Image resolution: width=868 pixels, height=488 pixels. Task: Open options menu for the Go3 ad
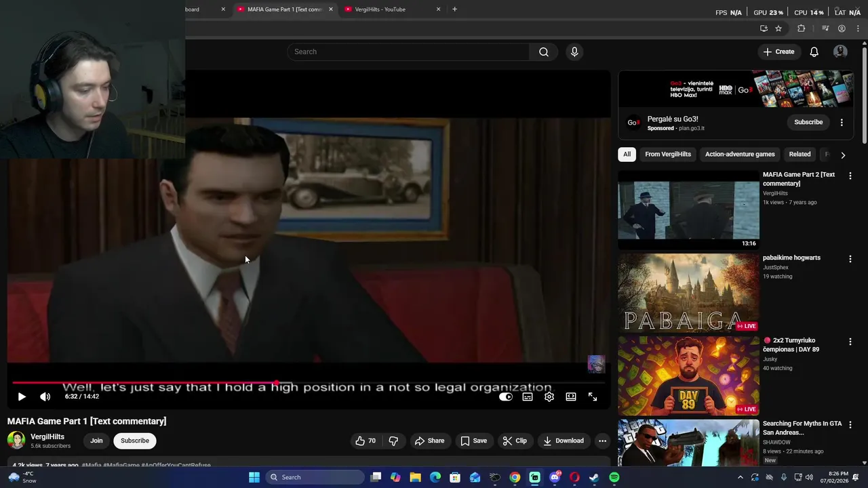[x=842, y=122]
